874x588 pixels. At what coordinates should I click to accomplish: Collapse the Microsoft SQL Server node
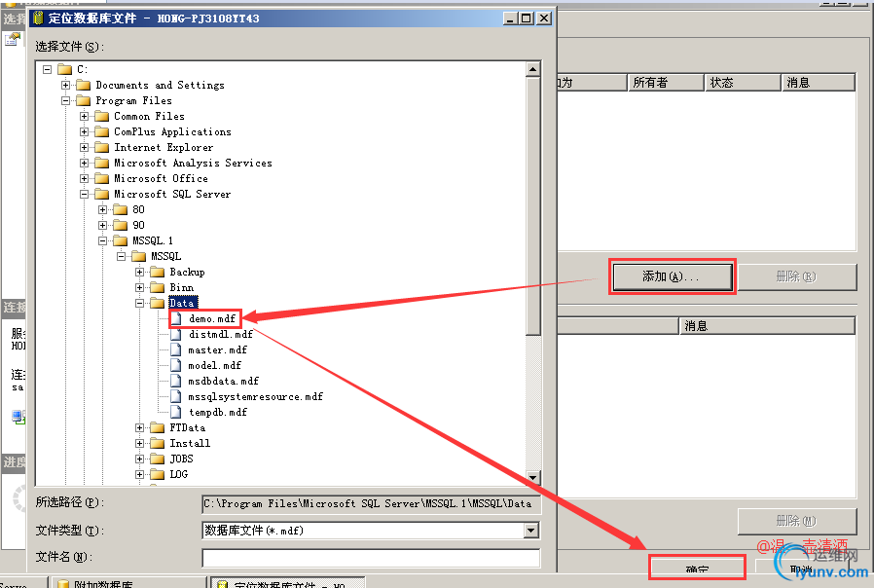click(84, 195)
